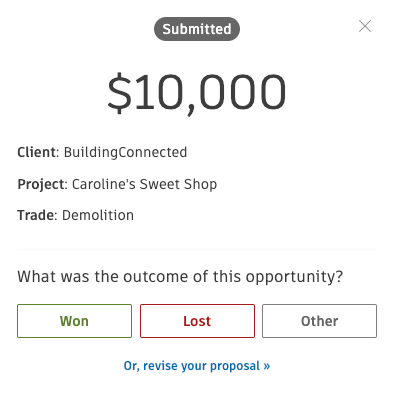Click the horizontal divider below Trade
The width and height of the screenshot is (395, 399).
coord(197,249)
